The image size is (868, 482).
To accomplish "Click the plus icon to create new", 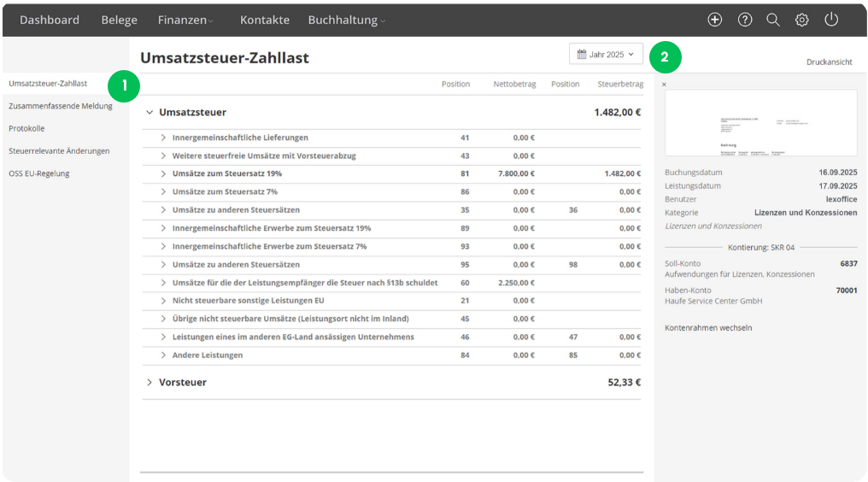I will tap(715, 20).
